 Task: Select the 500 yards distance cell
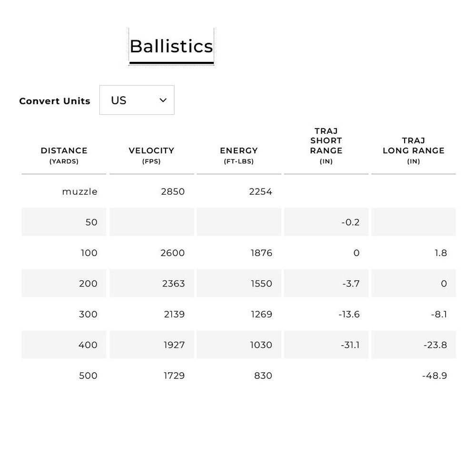click(64, 376)
